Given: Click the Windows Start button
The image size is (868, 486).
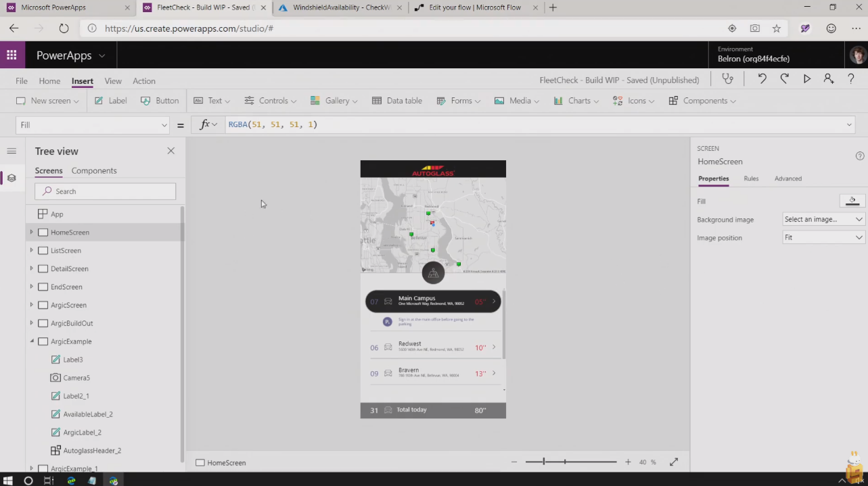Looking at the screenshot, I should [8, 481].
